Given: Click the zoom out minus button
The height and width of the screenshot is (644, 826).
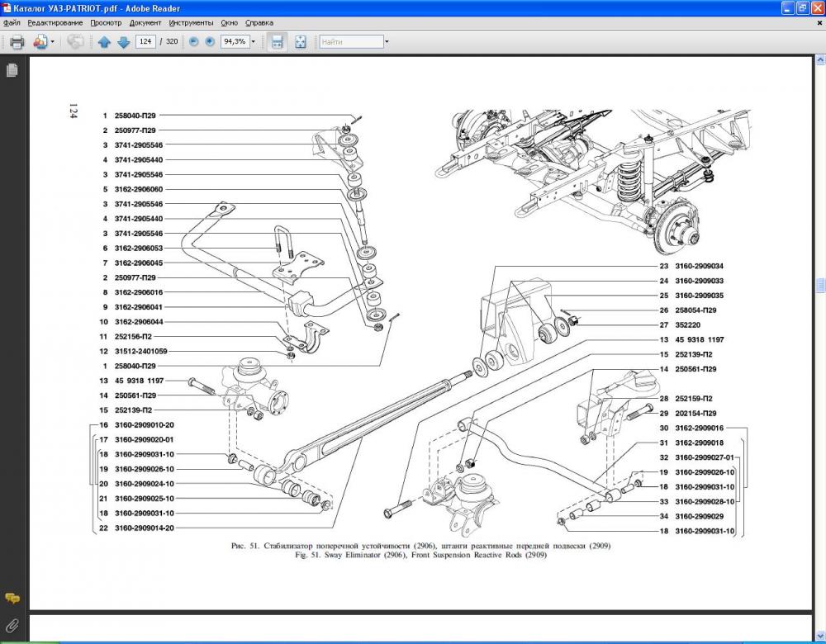Looking at the screenshot, I should [194, 42].
